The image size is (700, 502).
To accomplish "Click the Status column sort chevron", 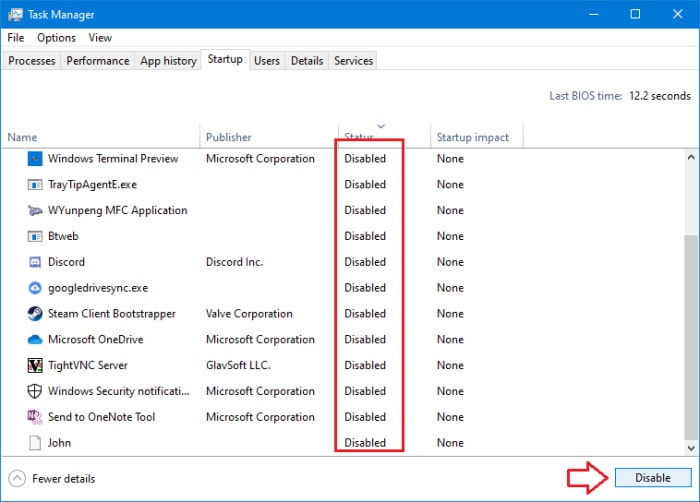I will pos(381,126).
